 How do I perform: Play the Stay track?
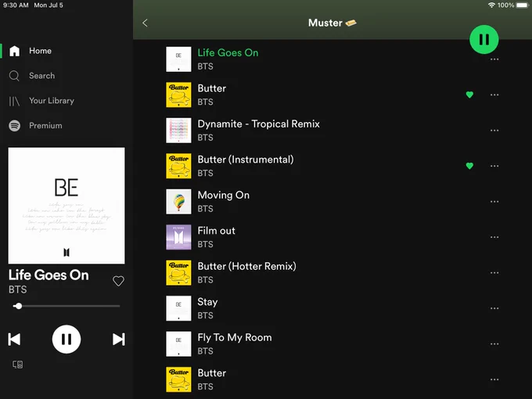tap(332, 308)
